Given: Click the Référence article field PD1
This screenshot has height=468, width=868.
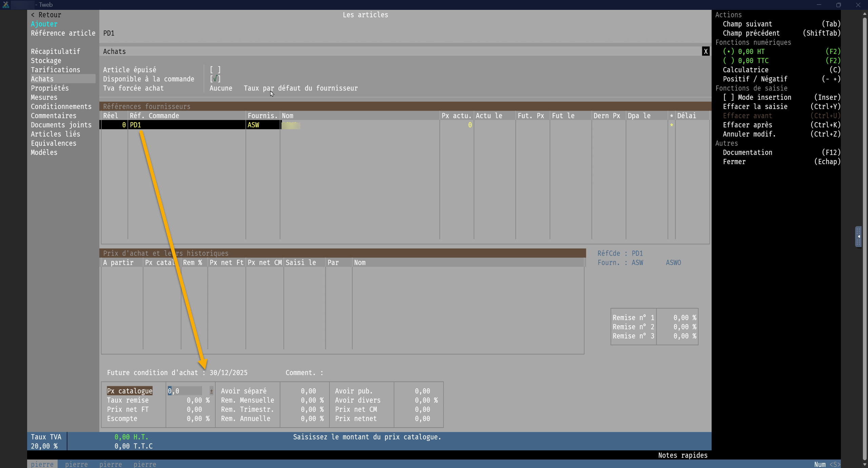Looking at the screenshot, I should pos(109,33).
